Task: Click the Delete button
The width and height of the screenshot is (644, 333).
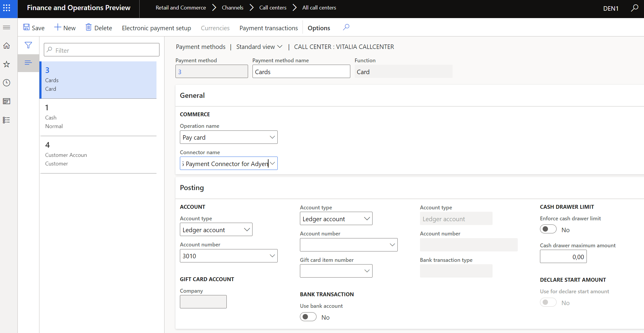Action: click(99, 28)
